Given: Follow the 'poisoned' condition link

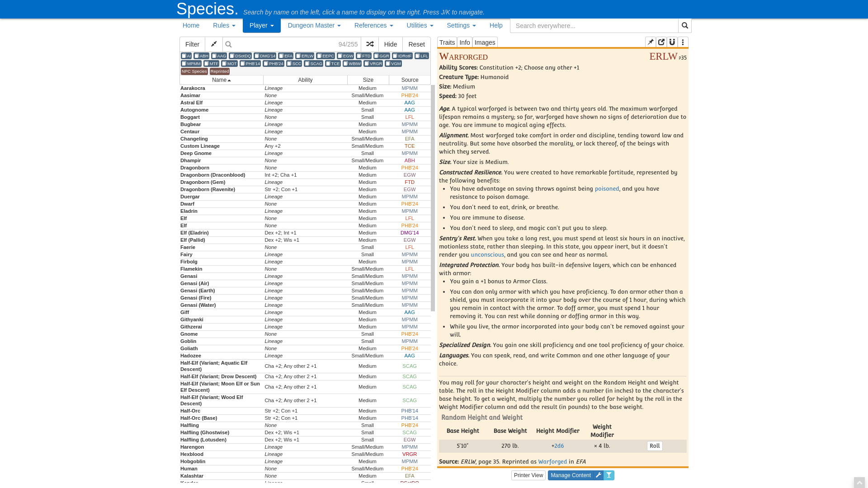Looking at the screenshot, I should point(607,189).
